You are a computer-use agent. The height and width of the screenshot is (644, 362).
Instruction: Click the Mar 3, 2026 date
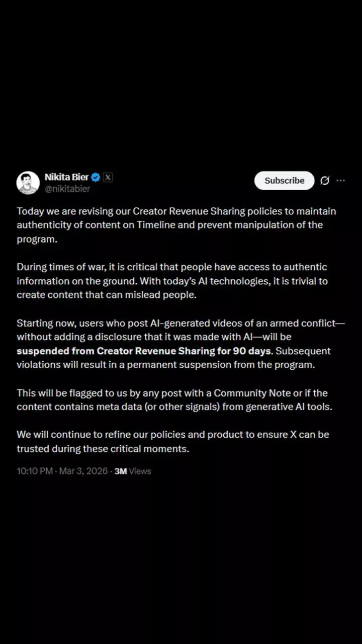pos(83,471)
